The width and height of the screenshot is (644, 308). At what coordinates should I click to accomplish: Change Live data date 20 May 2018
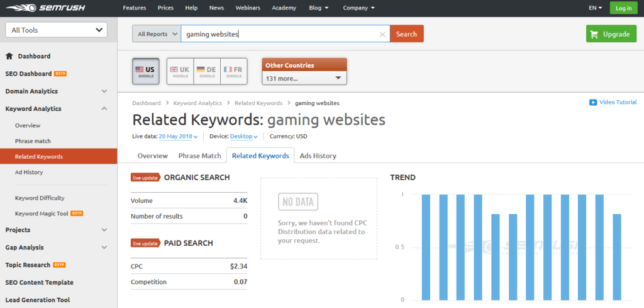[178, 136]
